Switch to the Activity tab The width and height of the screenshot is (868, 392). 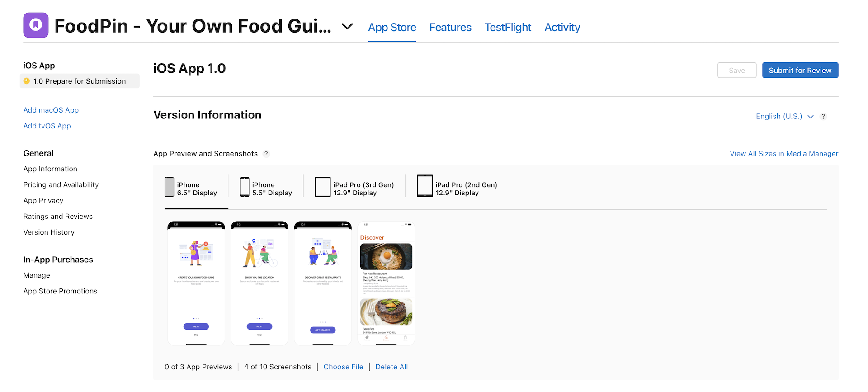pos(562,27)
